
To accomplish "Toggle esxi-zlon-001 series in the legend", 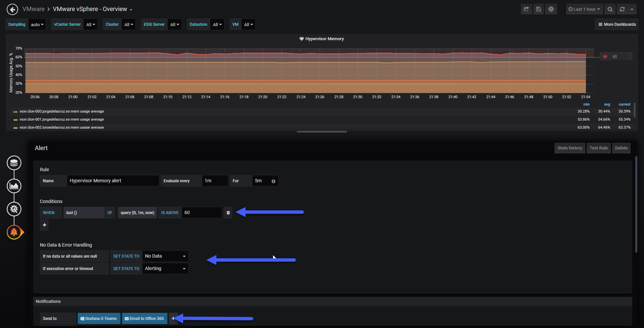I will click(62, 119).
